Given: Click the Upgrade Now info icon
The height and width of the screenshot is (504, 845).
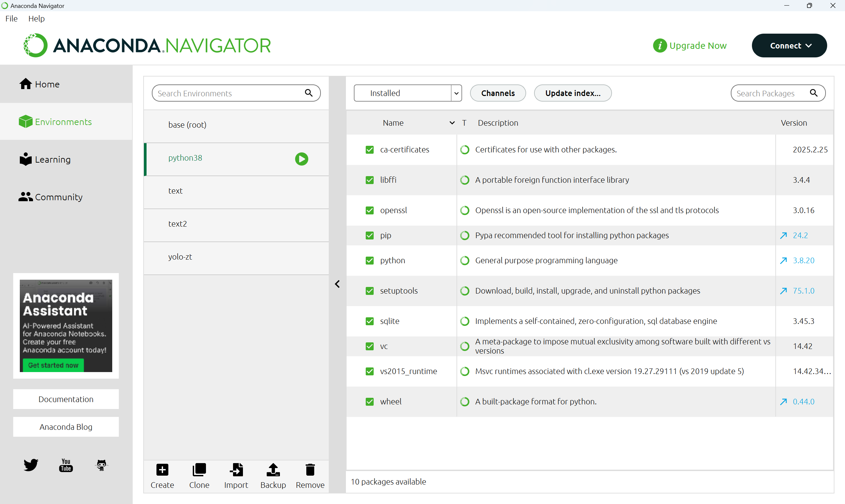Looking at the screenshot, I should click(659, 46).
